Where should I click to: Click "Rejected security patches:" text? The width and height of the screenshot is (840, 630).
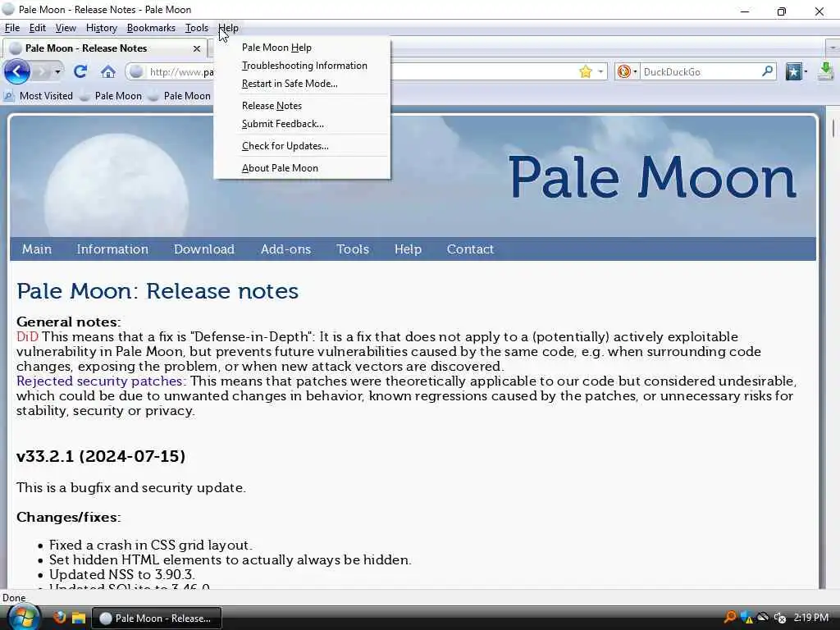click(x=101, y=381)
